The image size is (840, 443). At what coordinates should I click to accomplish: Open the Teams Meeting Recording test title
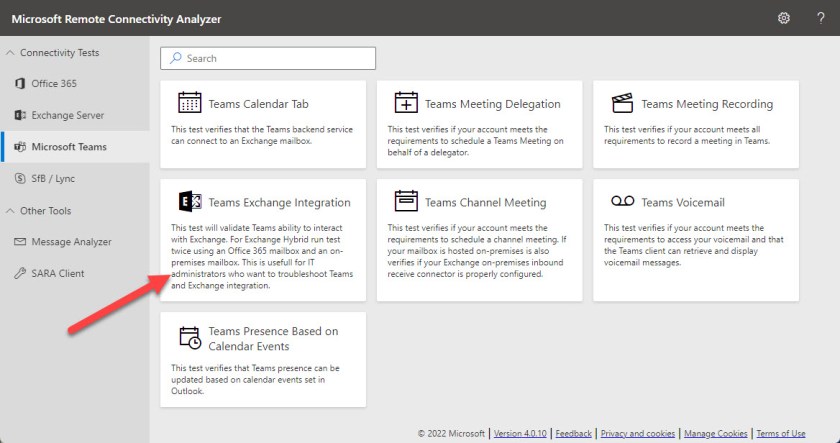pos(707,104)
